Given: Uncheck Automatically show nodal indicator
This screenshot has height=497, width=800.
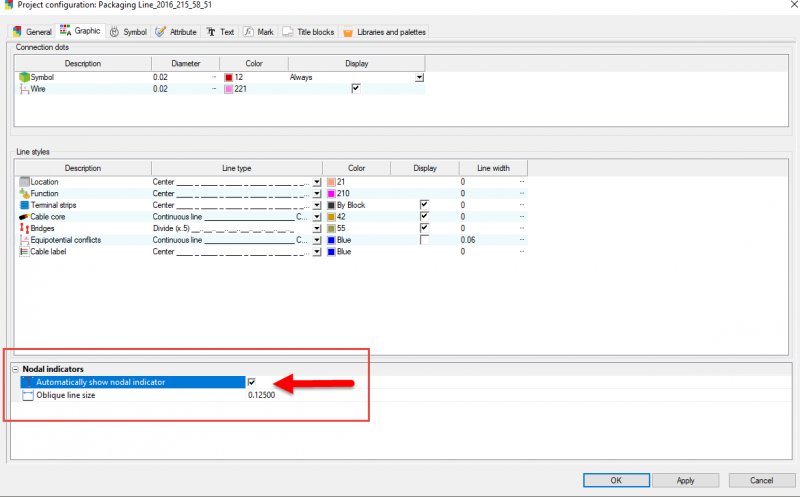Looking at the screenshot, I should pyautogui.click(x=252, y=382).
